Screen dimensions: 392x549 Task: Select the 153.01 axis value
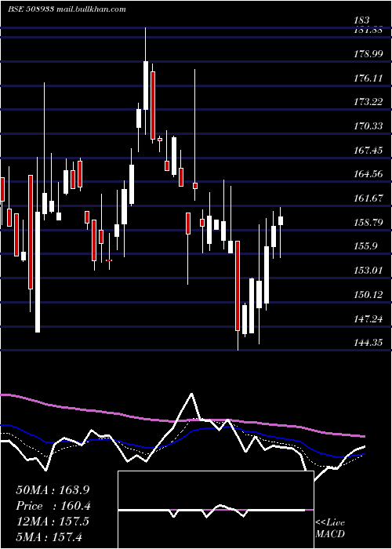click(x=368, y=271)
